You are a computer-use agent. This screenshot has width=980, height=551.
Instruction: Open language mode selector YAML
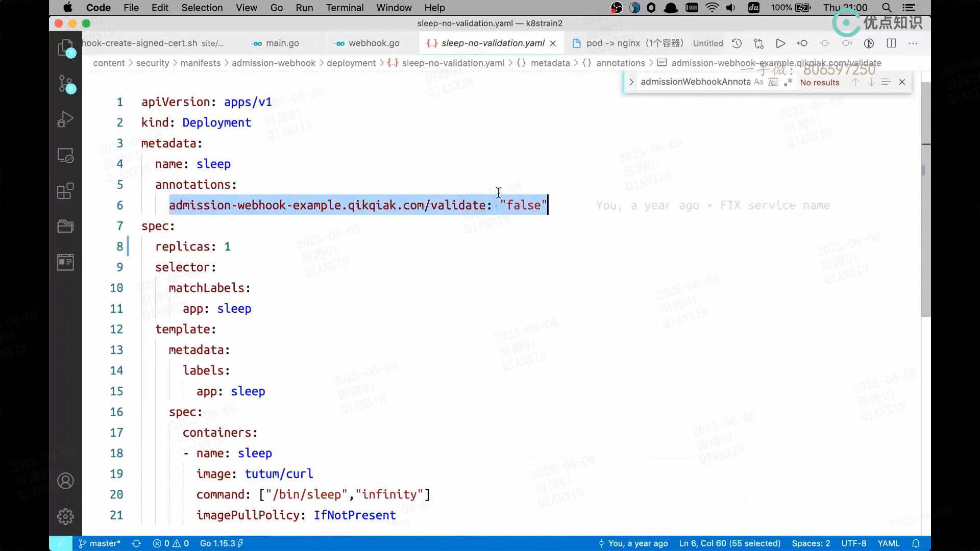click(x=888, y=543)
